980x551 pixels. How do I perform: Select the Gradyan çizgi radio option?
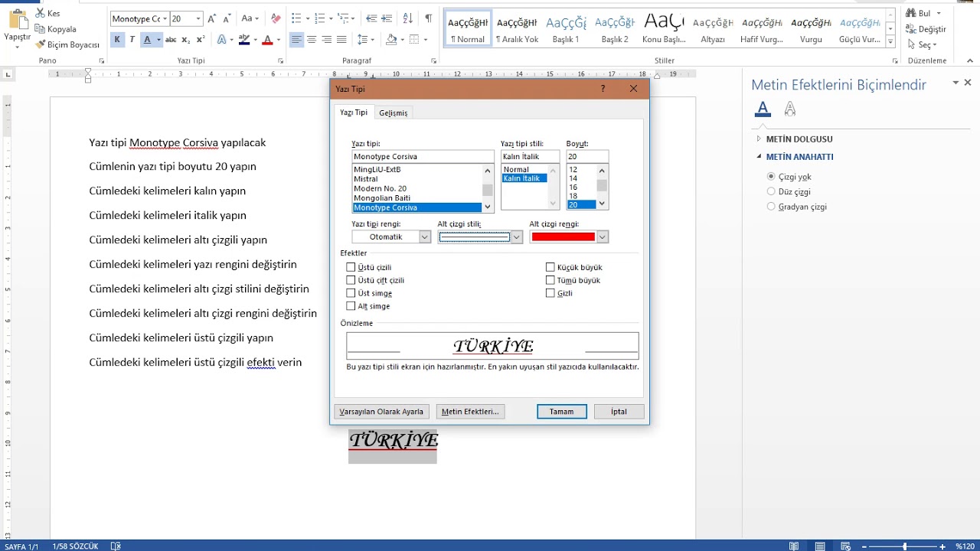point(771,207)
